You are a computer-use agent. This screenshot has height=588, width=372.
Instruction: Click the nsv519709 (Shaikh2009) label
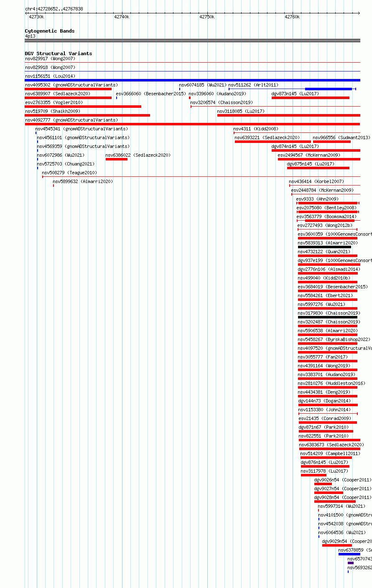point(53,111)
